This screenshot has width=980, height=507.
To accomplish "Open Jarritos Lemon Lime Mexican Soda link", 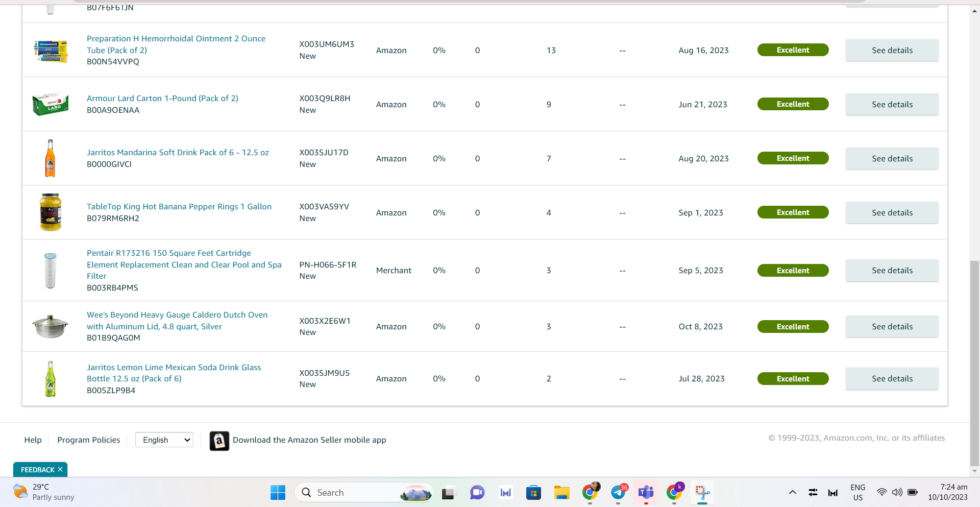I will pyautogui.click(x=174, y=373).
